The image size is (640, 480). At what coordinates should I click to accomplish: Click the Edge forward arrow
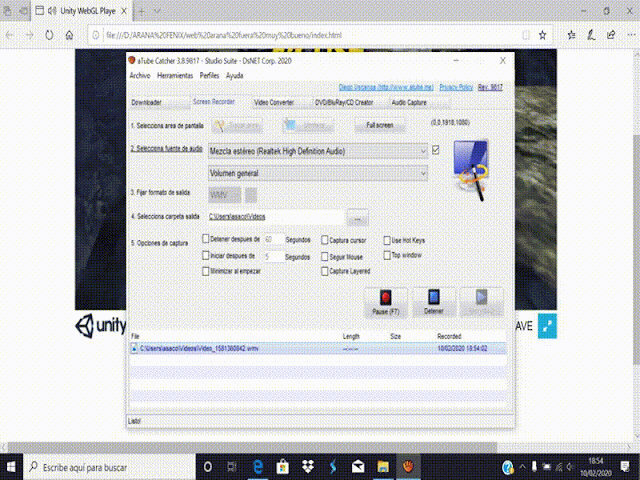pos(29,35)
